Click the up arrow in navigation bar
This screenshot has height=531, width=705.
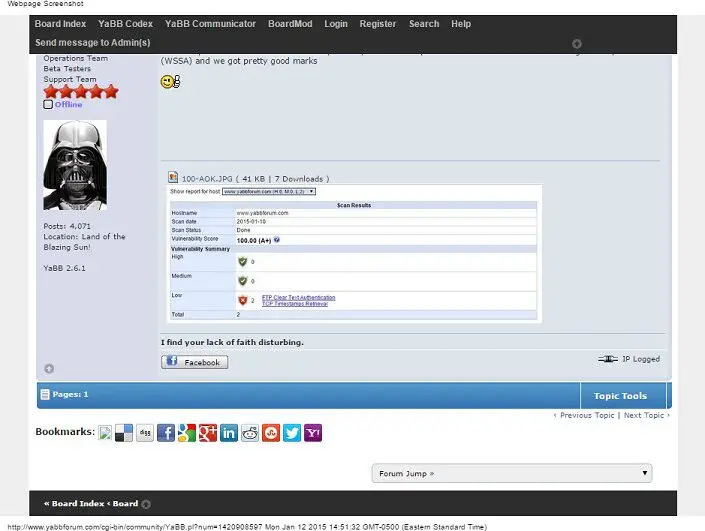pos(577,44)
